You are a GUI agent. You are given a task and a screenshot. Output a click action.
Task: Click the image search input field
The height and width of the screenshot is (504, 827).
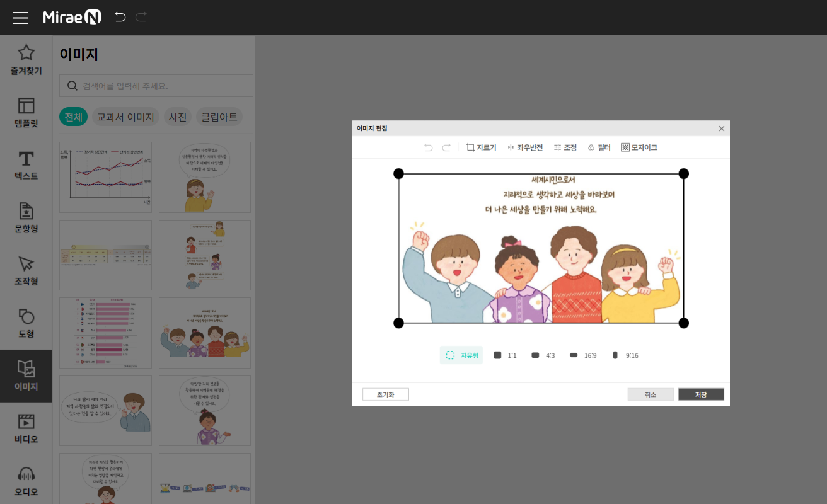(x=164, y=86)
